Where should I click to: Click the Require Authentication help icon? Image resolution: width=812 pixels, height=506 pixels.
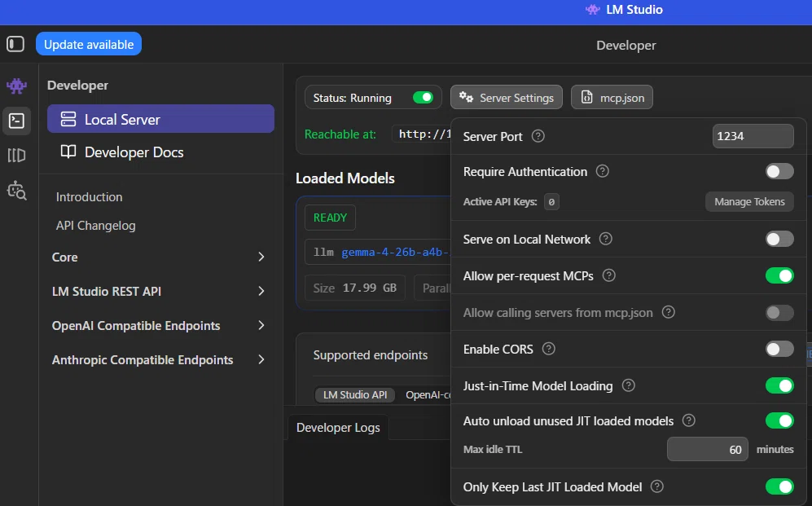(x=602, y=171)
